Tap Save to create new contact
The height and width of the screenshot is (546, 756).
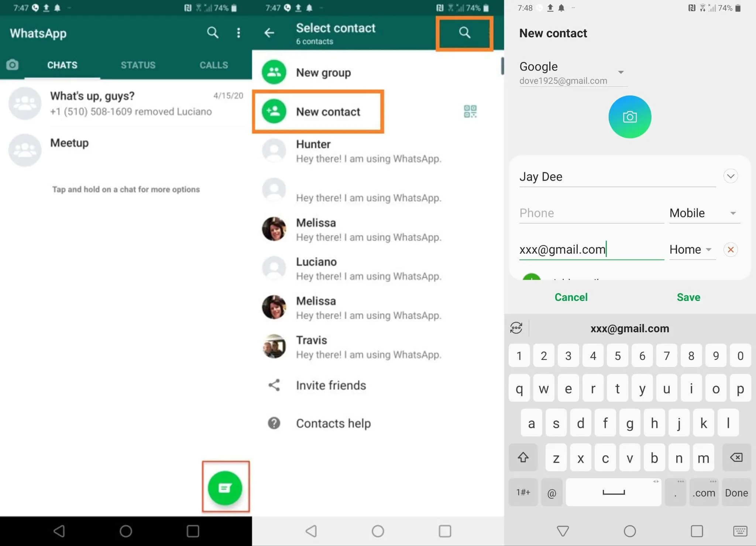pyautogui.click(x=688, y=296)
